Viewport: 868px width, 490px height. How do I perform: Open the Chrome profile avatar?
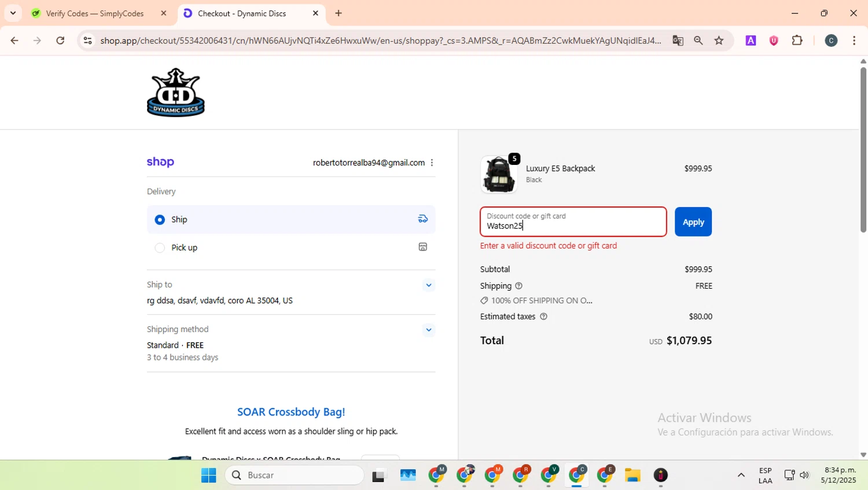(x=831, y=40)
